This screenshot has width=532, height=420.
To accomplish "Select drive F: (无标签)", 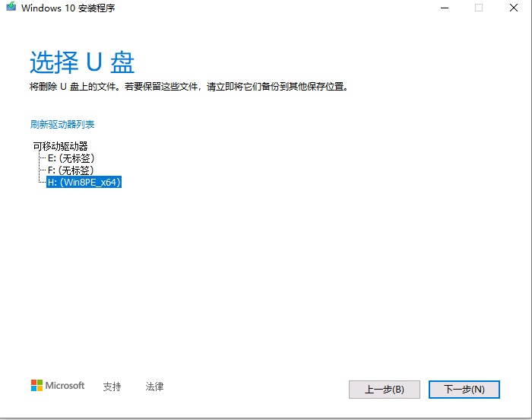I will (x=71, y=170).
